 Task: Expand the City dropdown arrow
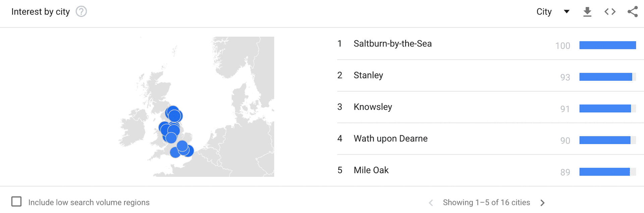point(567,12)
